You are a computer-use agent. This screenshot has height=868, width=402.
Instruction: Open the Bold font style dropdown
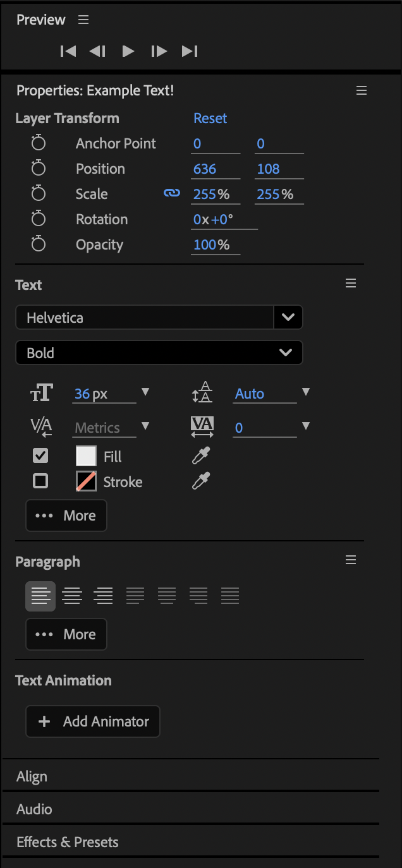tap(286, 353)
